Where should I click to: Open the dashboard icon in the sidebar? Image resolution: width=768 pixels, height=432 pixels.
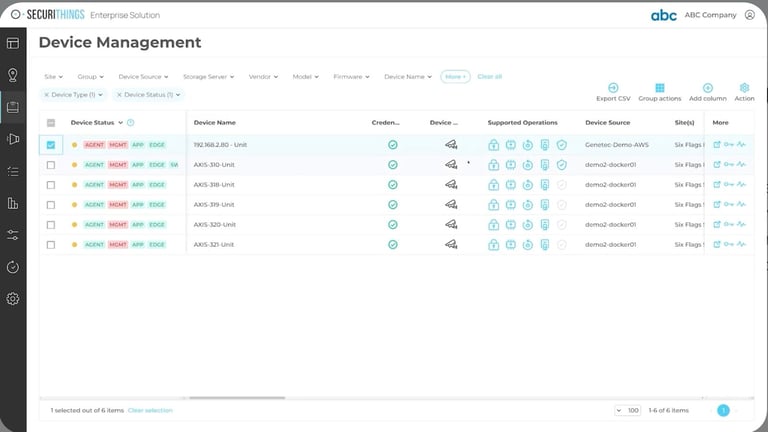coord(13,43)
